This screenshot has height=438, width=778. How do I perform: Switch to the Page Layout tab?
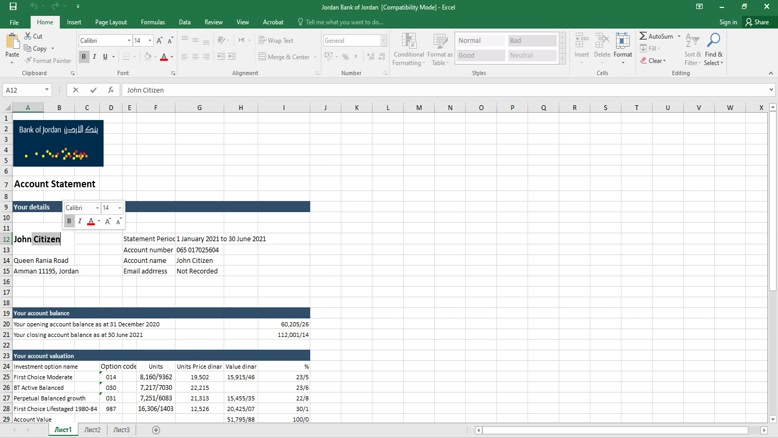111,22
